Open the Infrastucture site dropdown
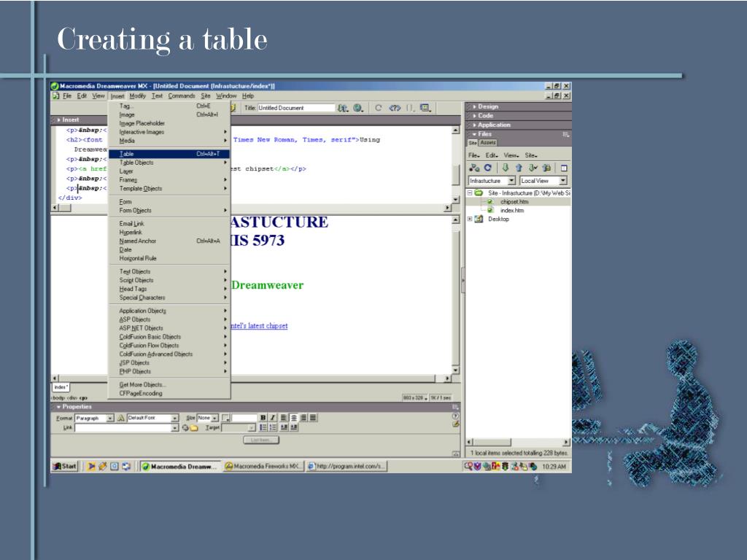Image resolution: width=747 pixels, height=560 pixels. (x=511, y=181)
